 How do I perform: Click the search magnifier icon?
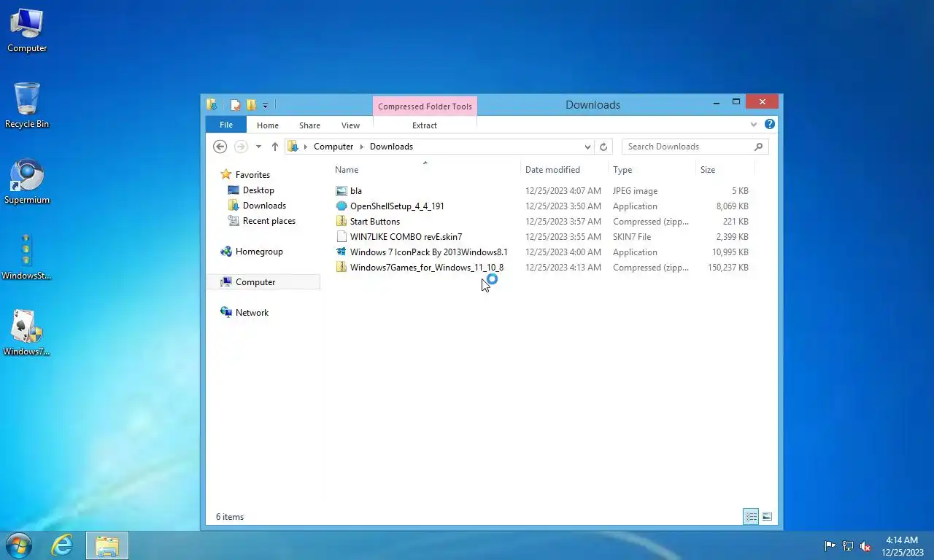coord(759,147)
